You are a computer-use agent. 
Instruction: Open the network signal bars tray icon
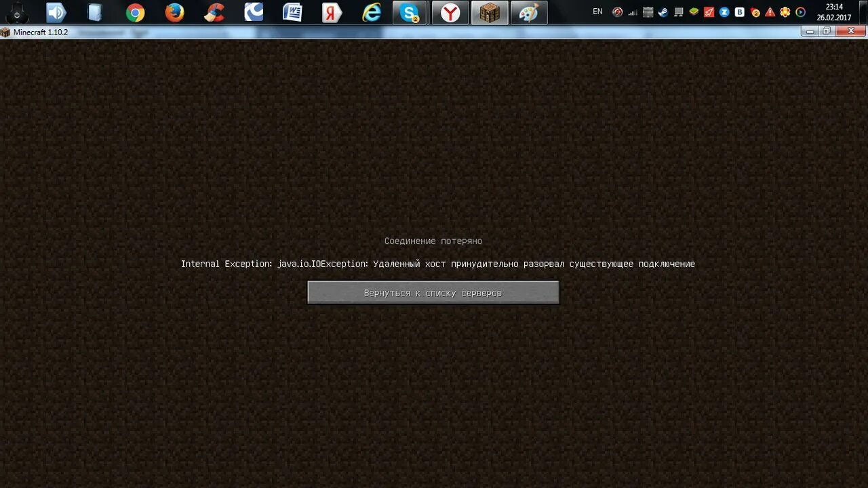coord(633,12)
